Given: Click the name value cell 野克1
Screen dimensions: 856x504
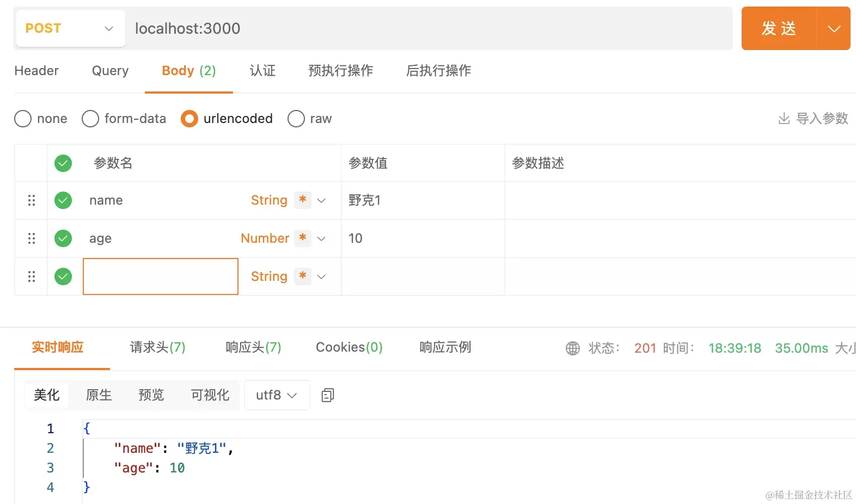Looking at the screenshot, I should 423,200.
